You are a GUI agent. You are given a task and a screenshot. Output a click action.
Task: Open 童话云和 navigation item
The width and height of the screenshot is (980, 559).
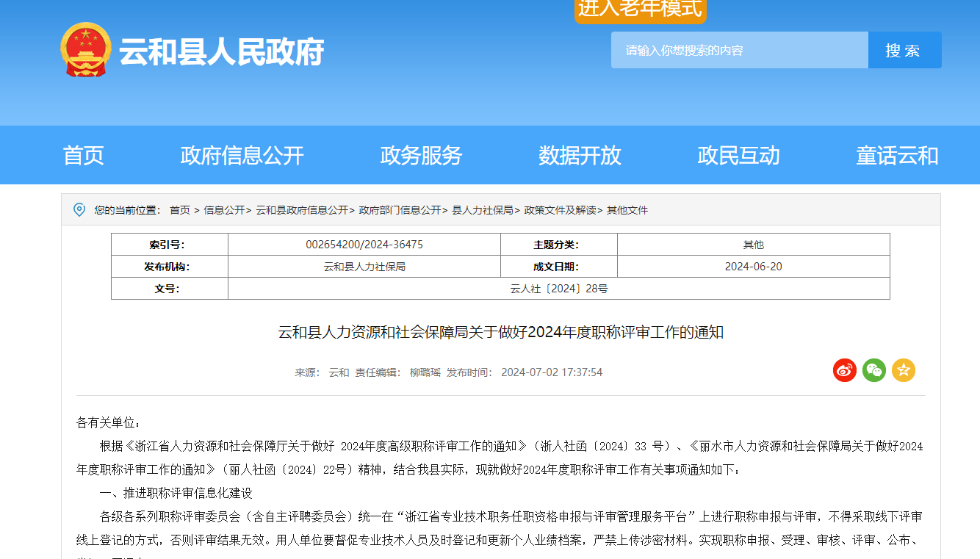click(x=897, y=156)
